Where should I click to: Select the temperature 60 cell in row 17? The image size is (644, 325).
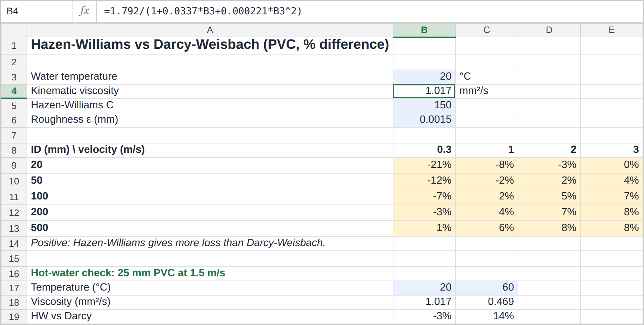pos(487,288)
